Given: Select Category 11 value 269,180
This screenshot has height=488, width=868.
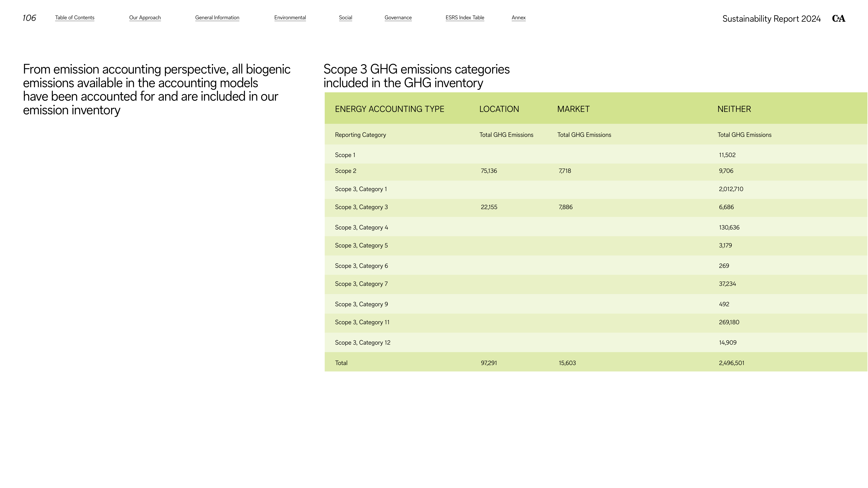Looking at the screenshot, I should [729, 323].
